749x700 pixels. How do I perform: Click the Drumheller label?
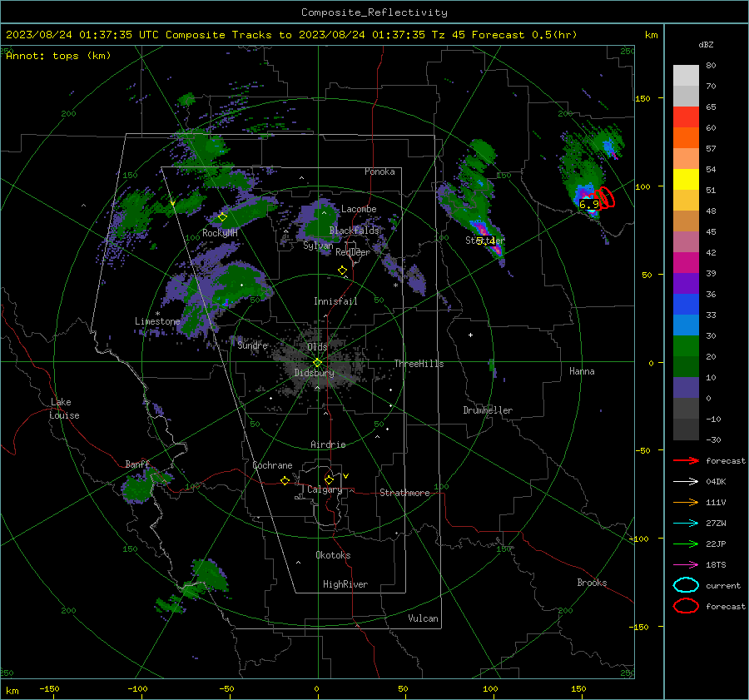(488, 410)
